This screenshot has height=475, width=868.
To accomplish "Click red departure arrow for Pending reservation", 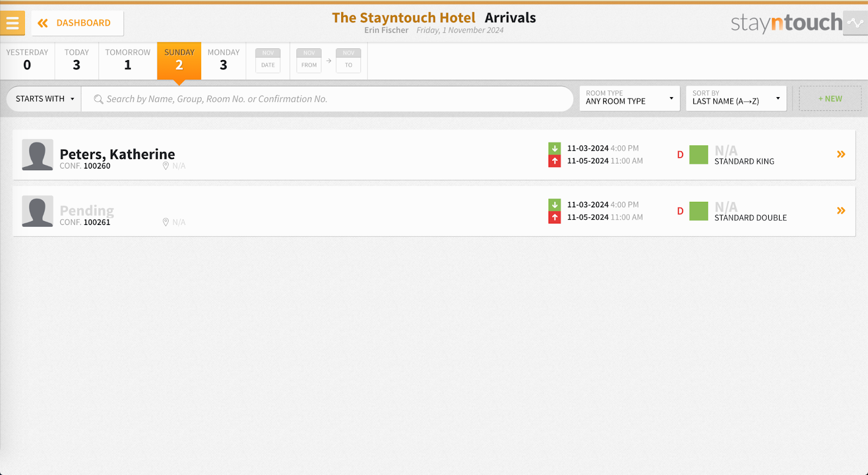I will point(554,217).
